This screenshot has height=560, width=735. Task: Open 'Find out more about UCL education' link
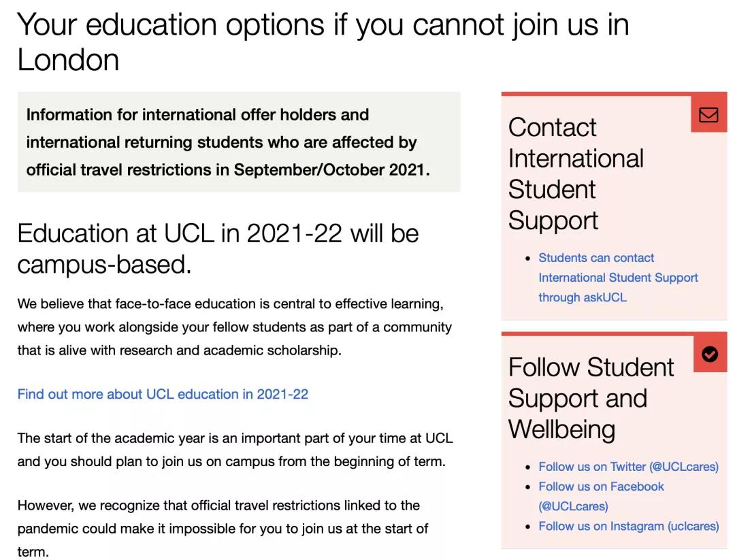(x=163, y=394)
